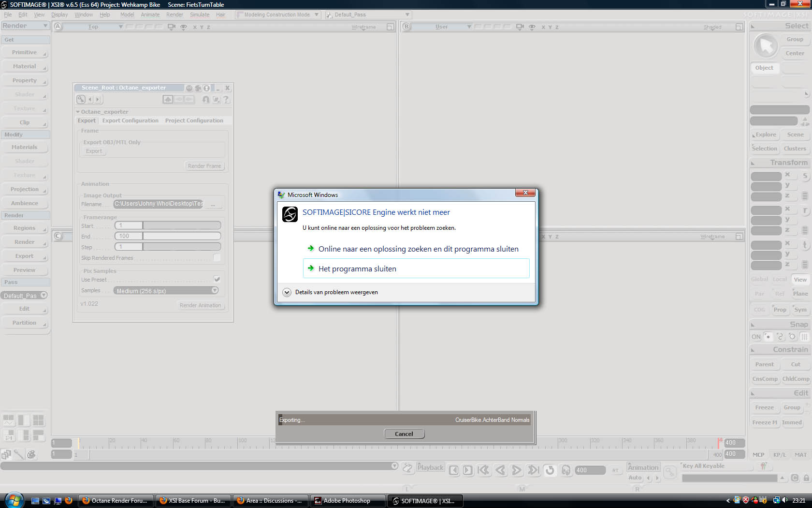Toggle the RT real-time playback button

[615, 470]
